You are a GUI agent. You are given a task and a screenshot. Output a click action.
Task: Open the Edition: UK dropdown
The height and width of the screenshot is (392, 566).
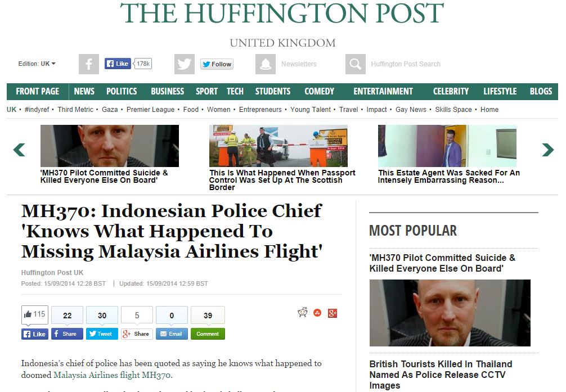pos(37,64)
